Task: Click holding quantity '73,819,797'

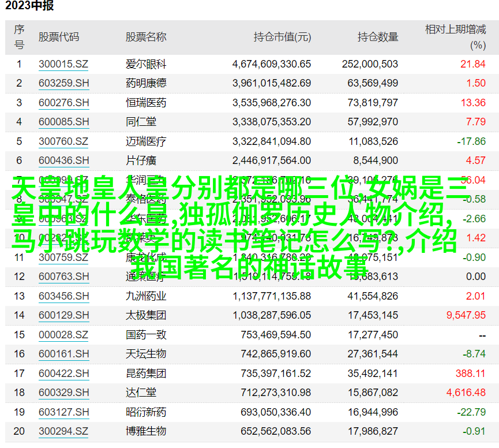Action: coord(373,103)
